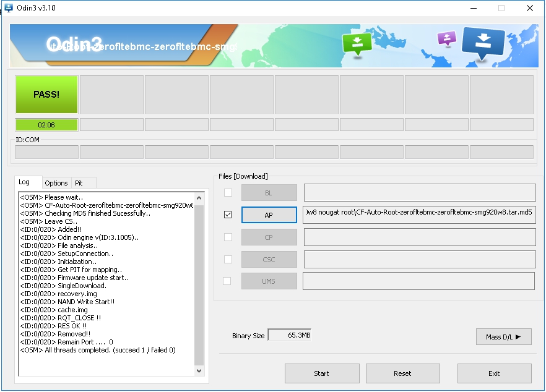Click the large blue download icon in banner
The height and width of the screenshot is (392, 546).
pos(483,44)
